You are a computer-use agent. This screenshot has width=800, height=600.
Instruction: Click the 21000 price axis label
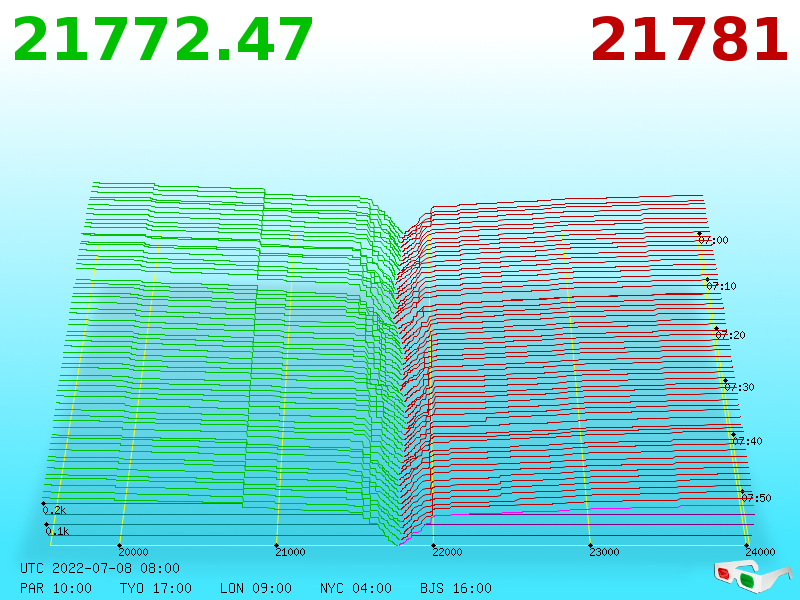(x=290, y=552)
